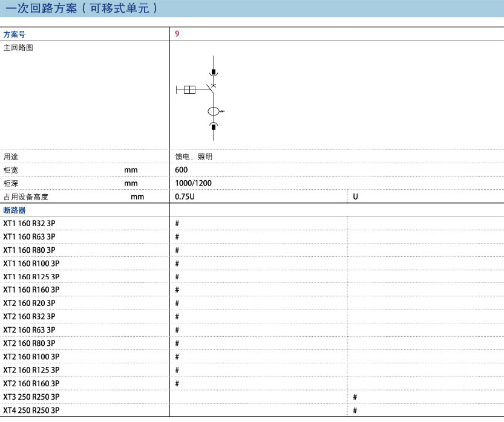Viewport: 504px width, 422px height.
Task: Click cabinet width value '600'
Action: [182, 170]
